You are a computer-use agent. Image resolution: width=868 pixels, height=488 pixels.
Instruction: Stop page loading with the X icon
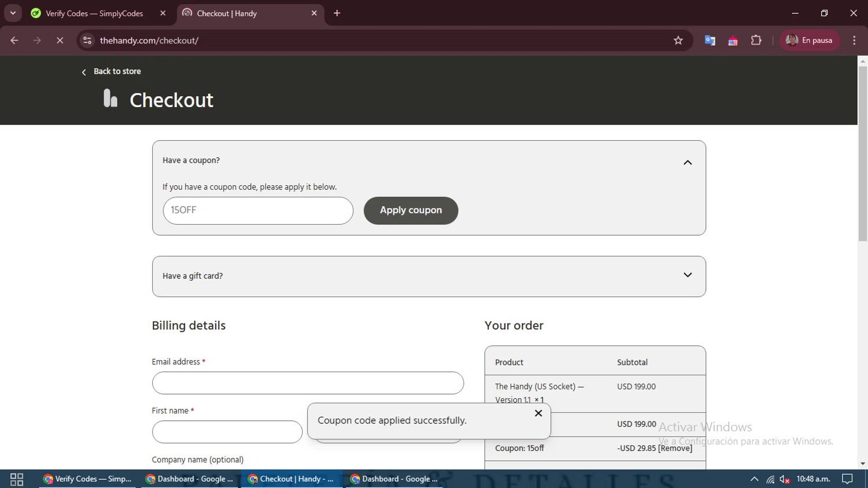pyautogui.click(x=60, y=41)
